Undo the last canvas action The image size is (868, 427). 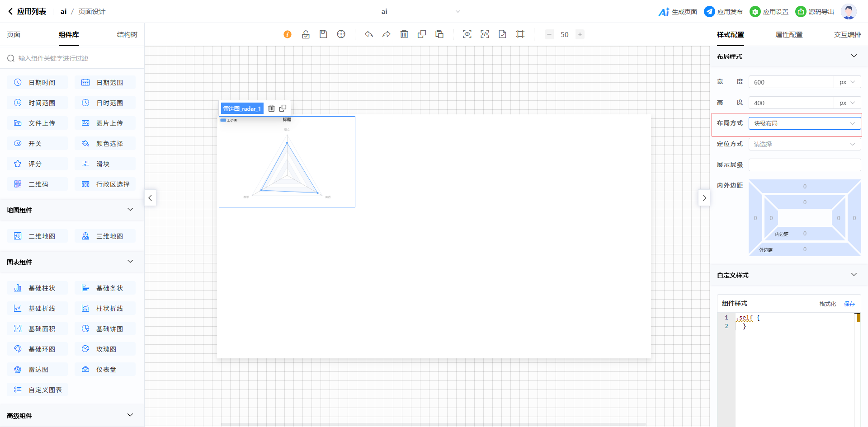pos(369,34)
